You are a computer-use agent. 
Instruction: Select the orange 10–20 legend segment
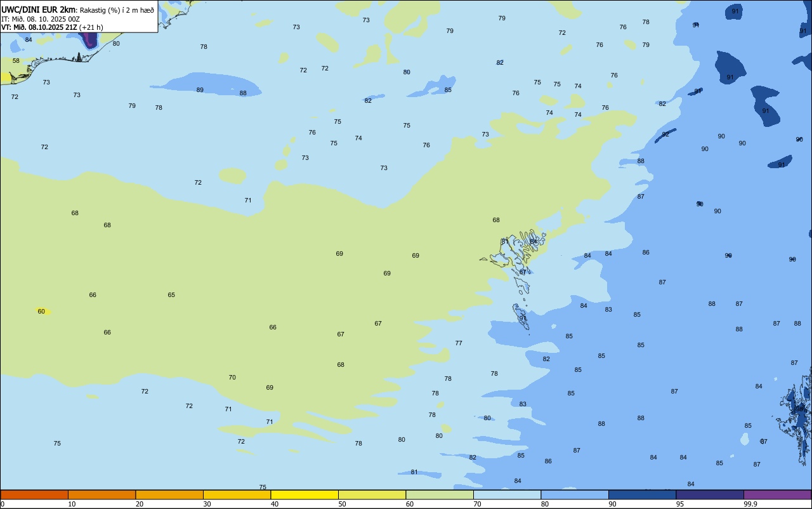(101, 494)
